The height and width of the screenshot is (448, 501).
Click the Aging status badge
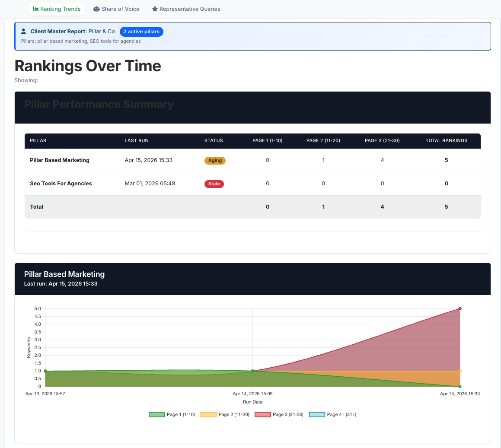click(215, 161)
